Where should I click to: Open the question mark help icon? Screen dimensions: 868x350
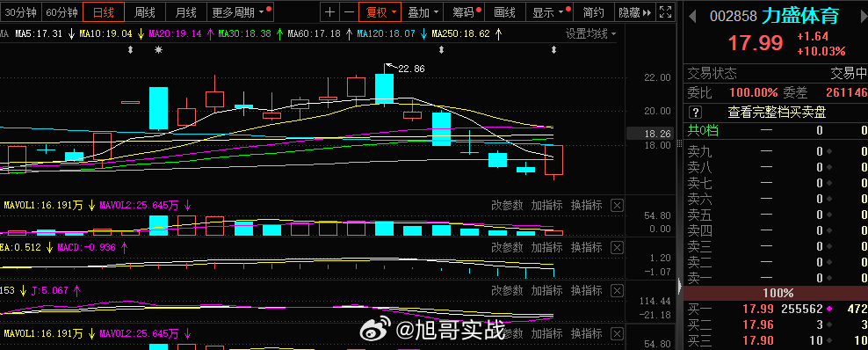(x=696, y=113)
